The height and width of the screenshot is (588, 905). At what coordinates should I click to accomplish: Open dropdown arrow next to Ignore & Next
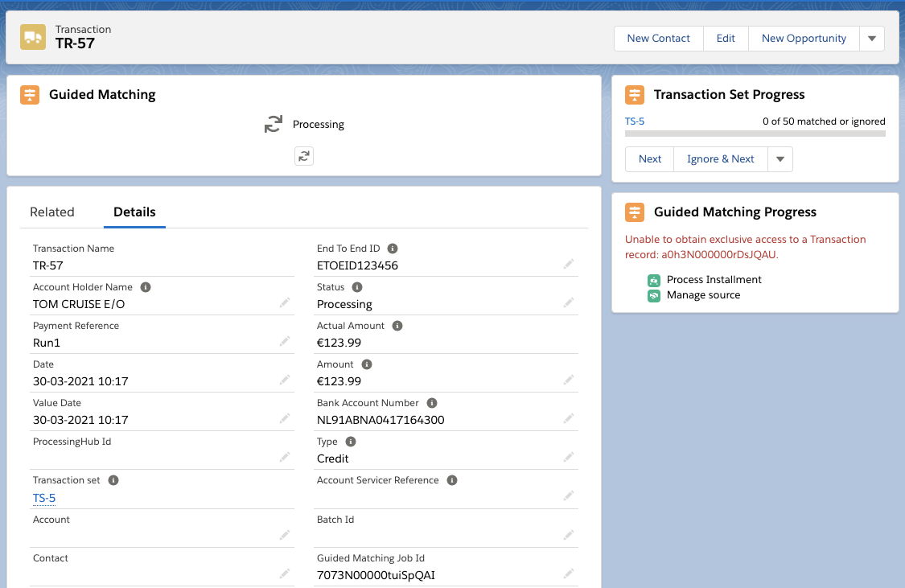point(780,159)
